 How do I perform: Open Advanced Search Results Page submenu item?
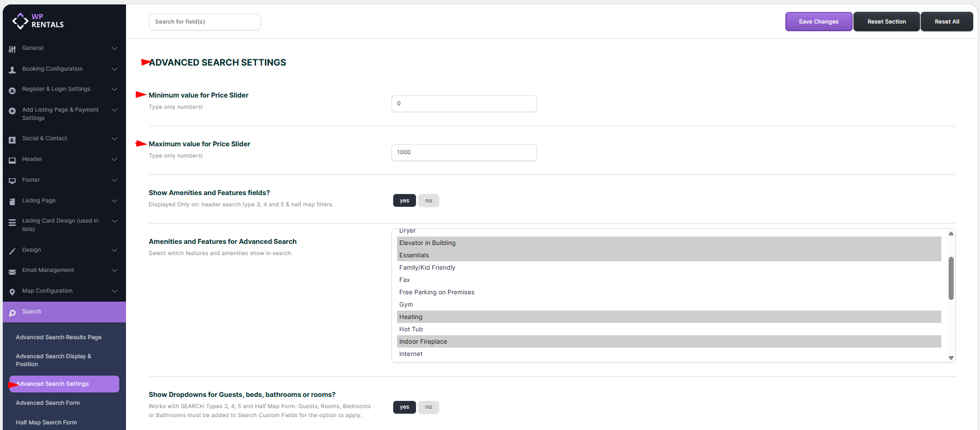tap(59, 337)
